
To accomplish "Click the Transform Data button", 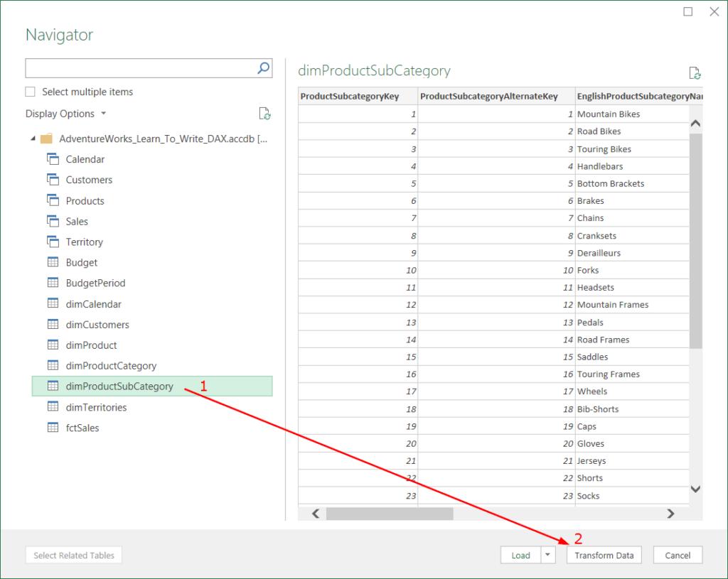I will pyautogui.click(x=604, y=556).
